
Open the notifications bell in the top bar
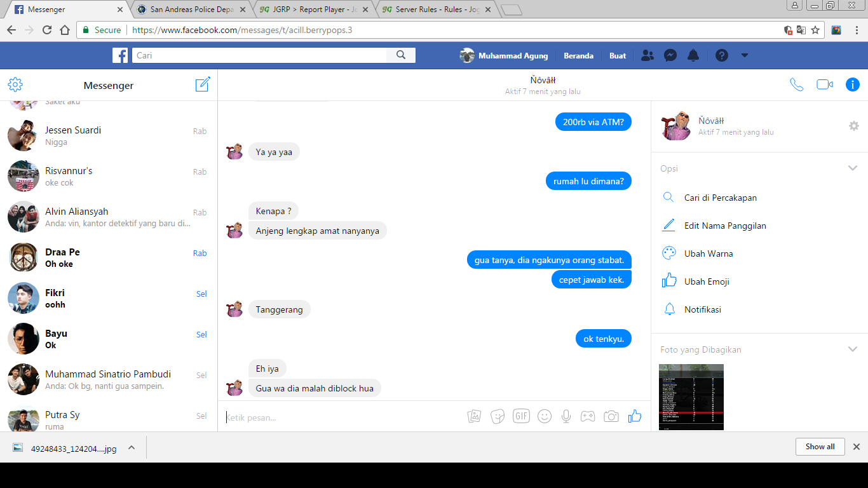(693, 55)
